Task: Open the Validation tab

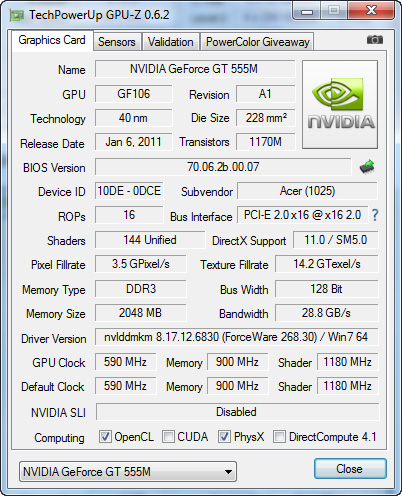Action: (171, 42)
